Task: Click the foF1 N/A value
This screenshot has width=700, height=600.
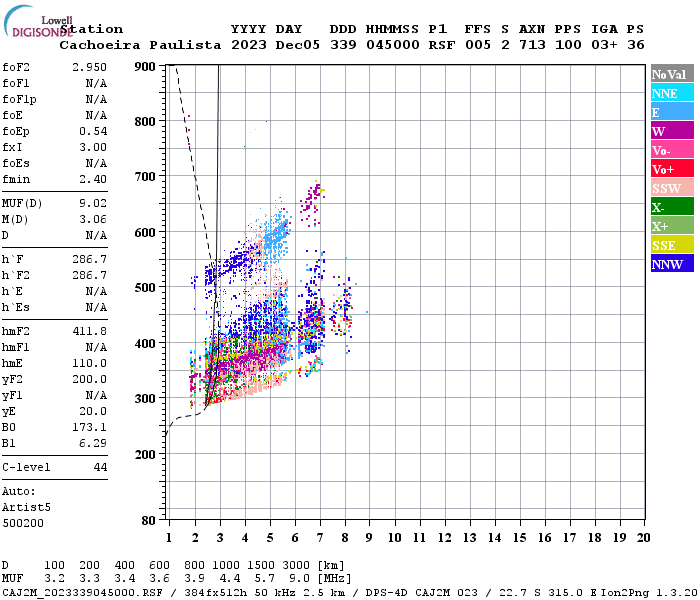Action: (x=96, y=83)
